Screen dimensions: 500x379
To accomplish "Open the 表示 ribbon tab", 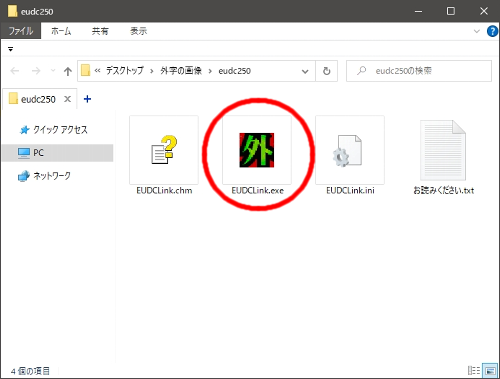I will pyautogui.click(x=138, y=31).
